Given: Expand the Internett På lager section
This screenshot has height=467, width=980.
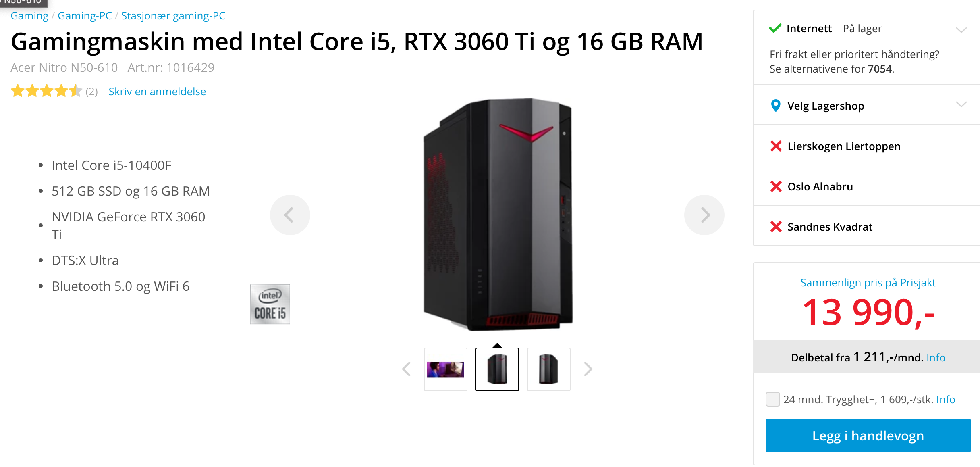Looking at the screenshot, I should (x=961, y=30).
